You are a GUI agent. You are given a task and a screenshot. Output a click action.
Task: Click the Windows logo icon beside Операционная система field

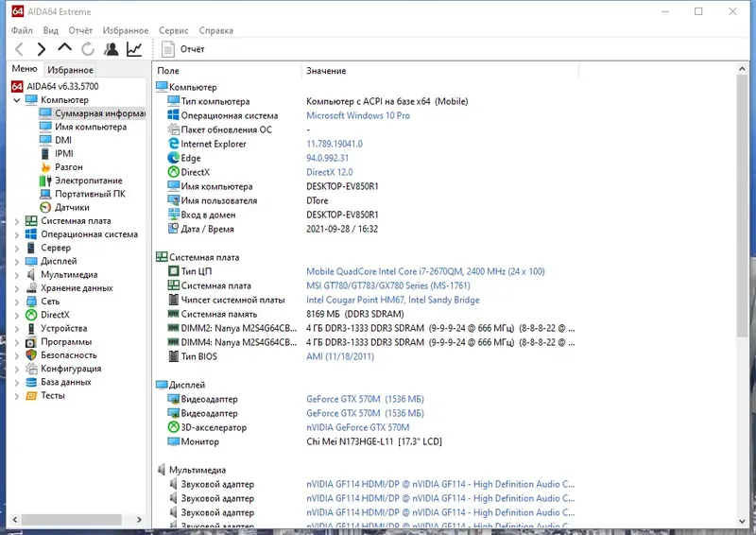(x=173, y=115)
